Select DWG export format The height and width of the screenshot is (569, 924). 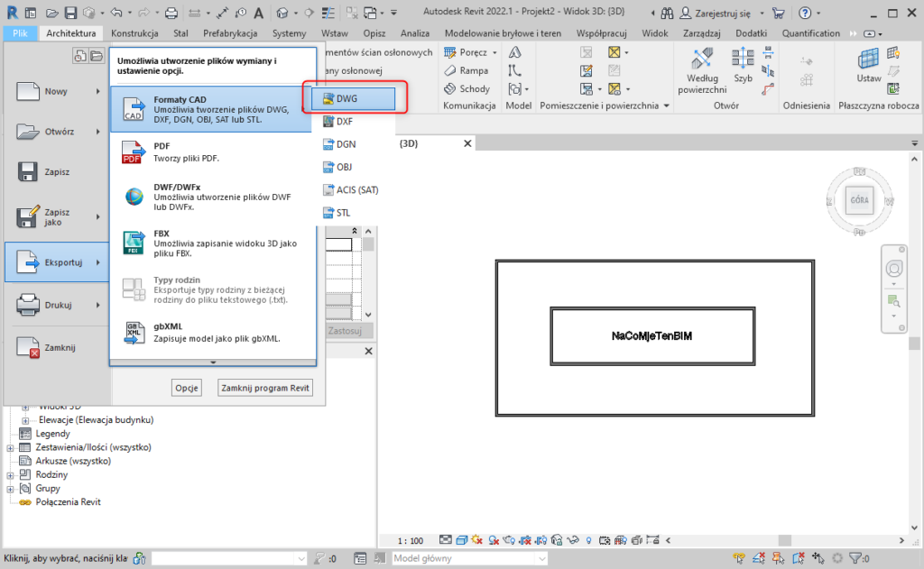(352, 98)
